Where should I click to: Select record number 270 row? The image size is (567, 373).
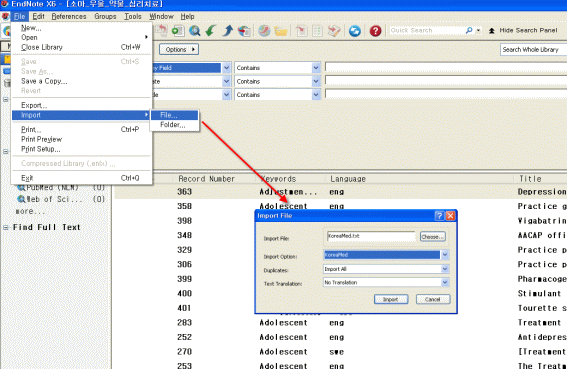coord(341,352)
